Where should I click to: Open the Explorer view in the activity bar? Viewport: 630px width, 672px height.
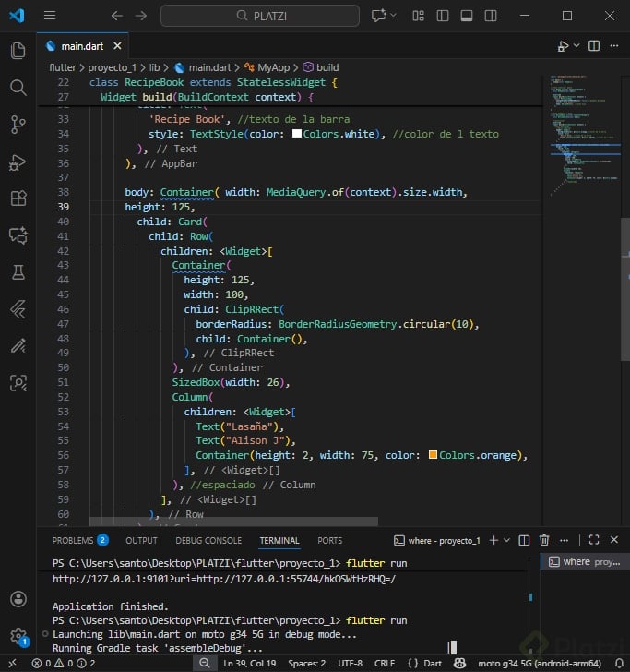(18, 51)
